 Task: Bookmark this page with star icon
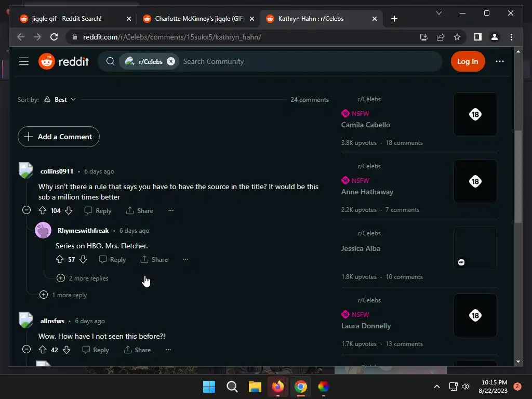tap(457, 37)
